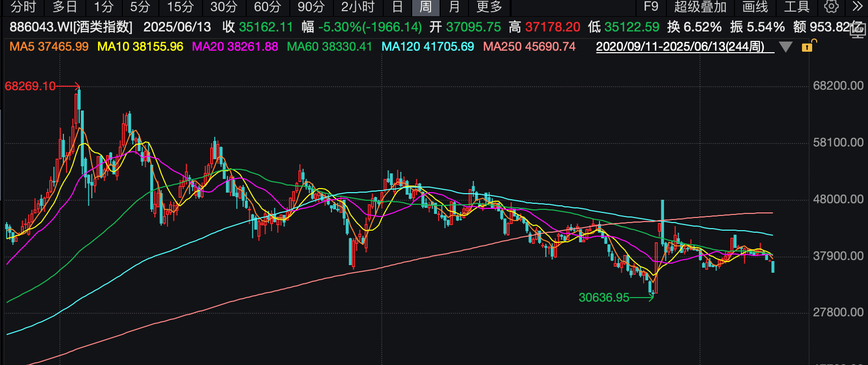Click the 超级叠加 overlay button
868x365 pixels.
tap(700, 7)
